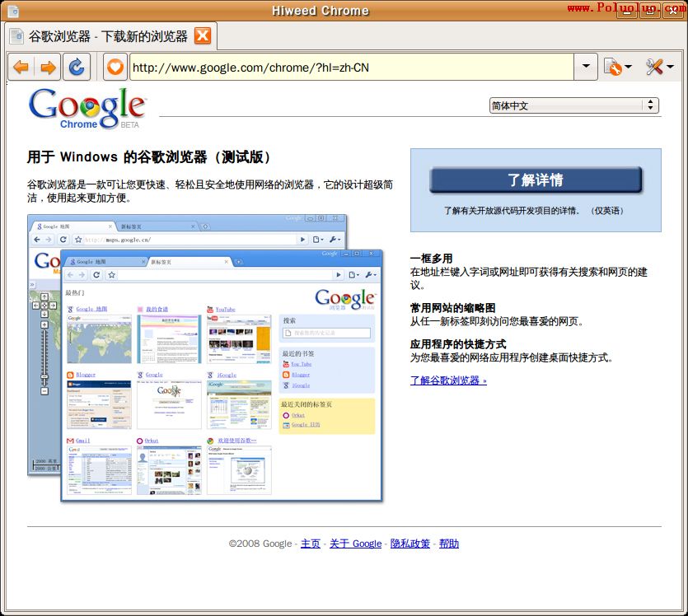Reload the page with refresh icon
688x616 pixels.
click(77, 67)
